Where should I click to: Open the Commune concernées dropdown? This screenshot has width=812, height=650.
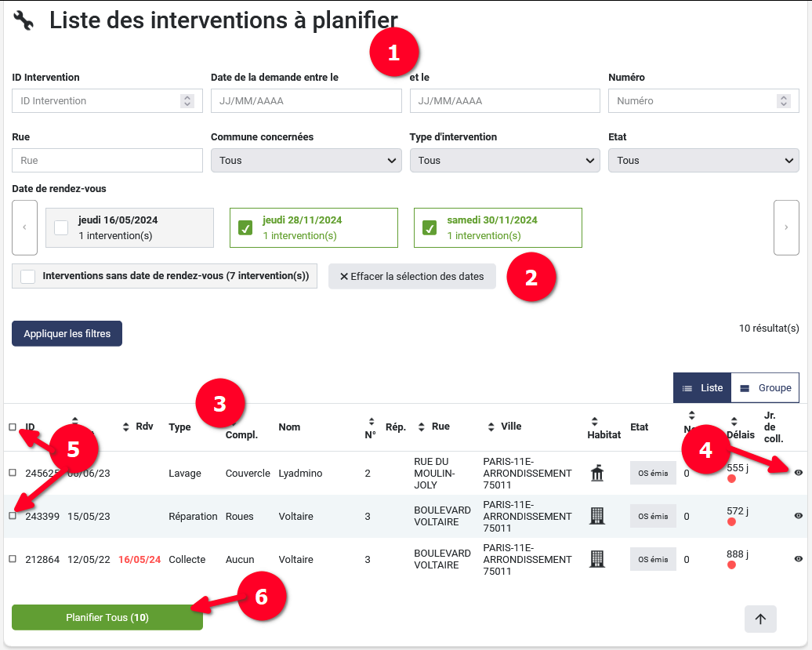coord(306,161)
